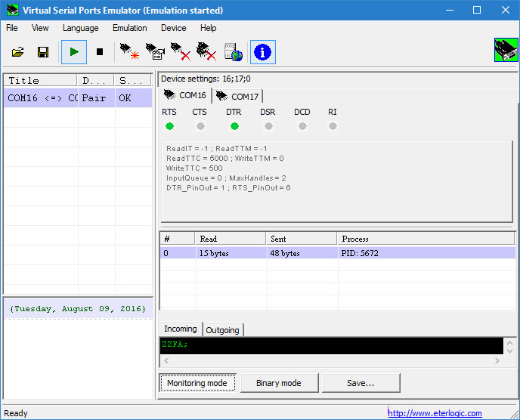The height and width of the screenshot is (420, 520).
Task: Click the log date 'Tuesday, August 09, 2016'
Action: [x=78, y=309]
